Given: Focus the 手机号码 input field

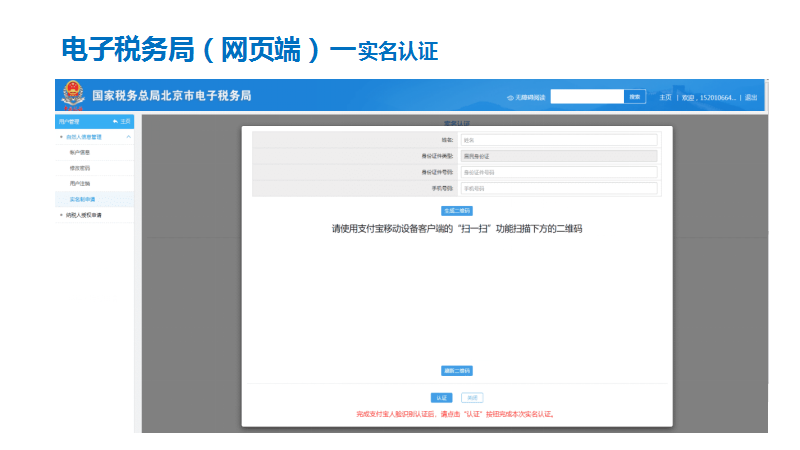Looking at the screenshot, I should pyautogui.click(x=559, y=188).
